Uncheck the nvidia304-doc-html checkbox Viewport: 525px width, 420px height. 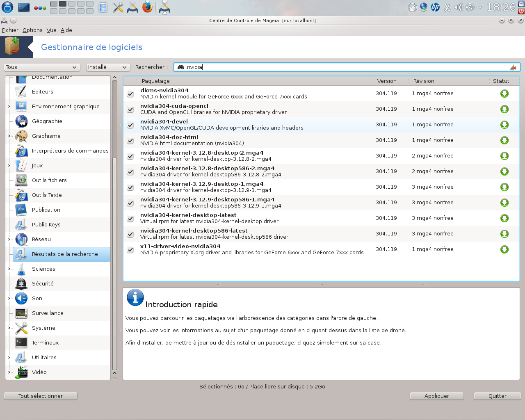pos(130,141)
